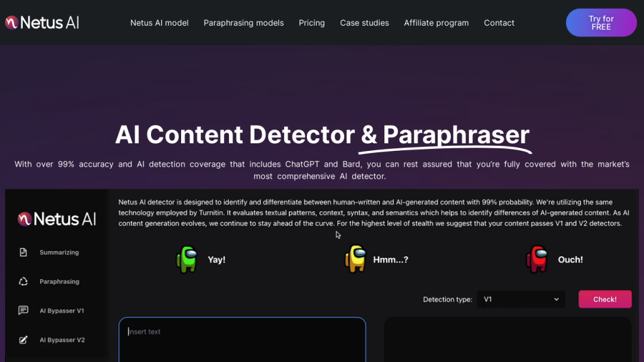Expand the Detection type V1 dropdown
The image size is (644, 362).
[521, 299]
